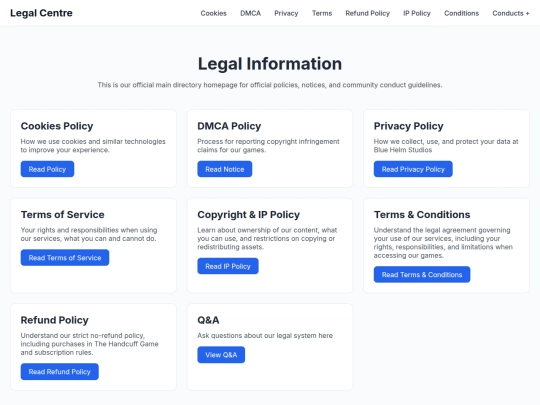Click the 'How we use cookies' description
This screenshot has width=540, height=405.
(93, 146)
